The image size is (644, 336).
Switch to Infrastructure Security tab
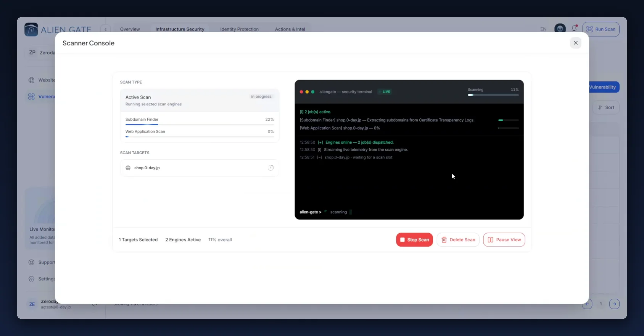click(x=180, y=29)
